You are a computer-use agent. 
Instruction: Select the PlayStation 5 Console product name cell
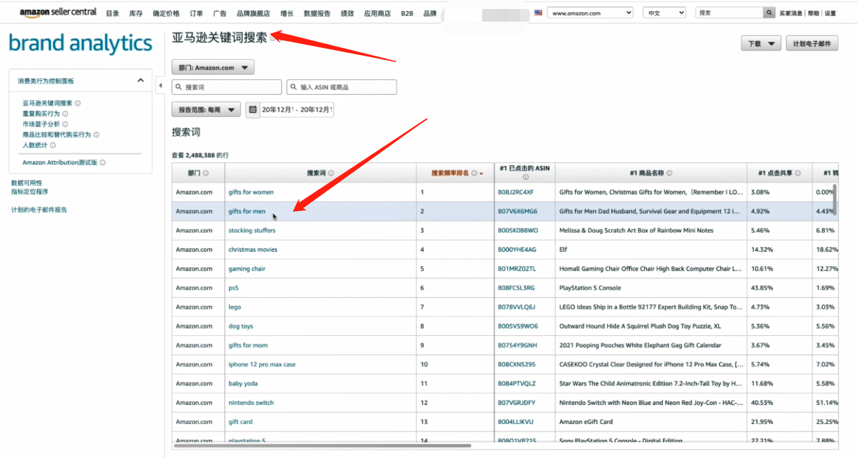pos(651,288)
